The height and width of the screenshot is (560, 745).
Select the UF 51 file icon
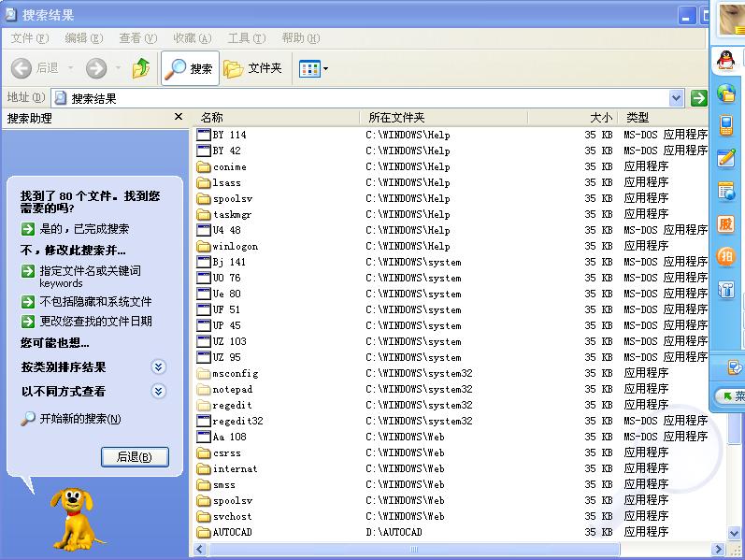point(204,310)
